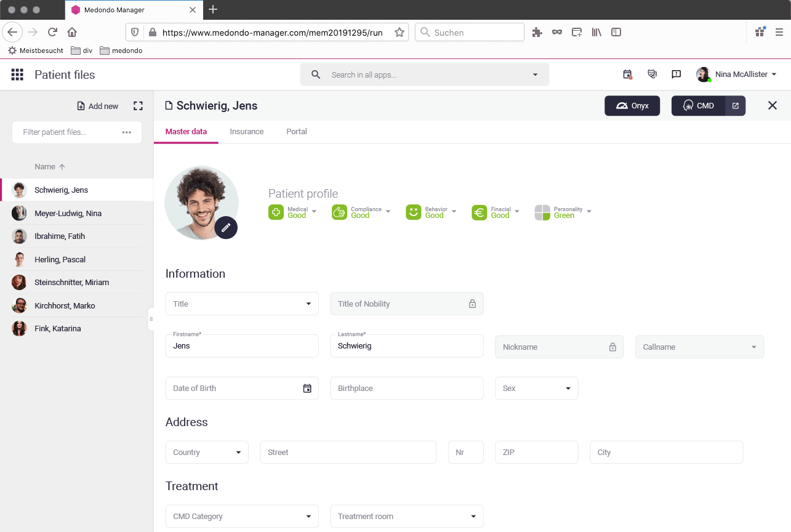Close the Schwierig, Jens patient file
Image resolution: width=791 pixels, height=532 pixels.
773,106
